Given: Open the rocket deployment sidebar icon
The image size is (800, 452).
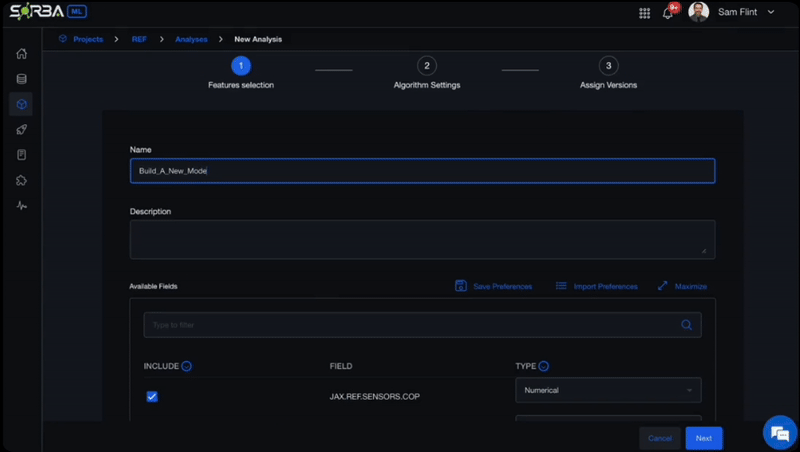Looking at the screenshot, I should (21, 130).
